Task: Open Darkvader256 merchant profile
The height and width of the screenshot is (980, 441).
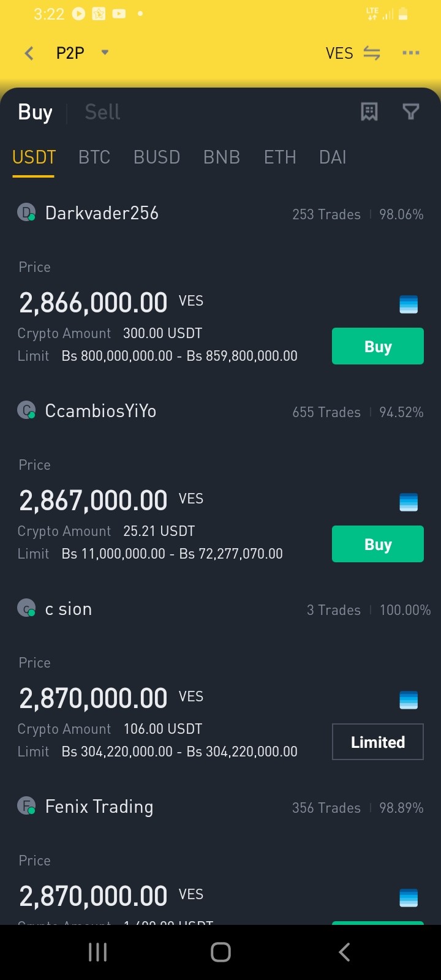Action: coord(102,213)
